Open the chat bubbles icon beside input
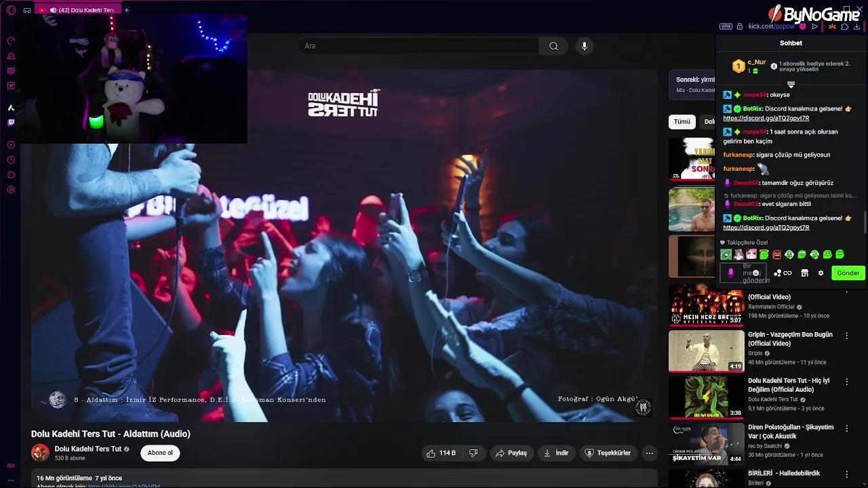This screenshot has height=488, width=868. [777, 273]
